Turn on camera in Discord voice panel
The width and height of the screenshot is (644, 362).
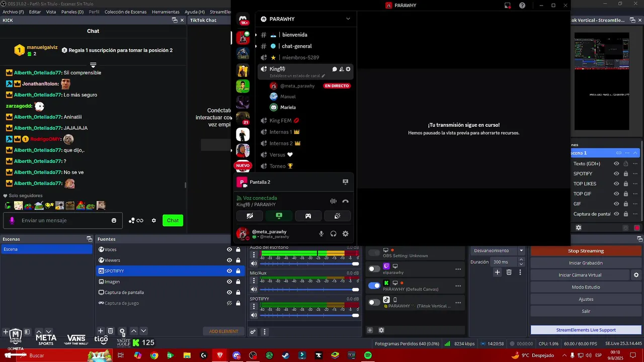coord(250,216)
